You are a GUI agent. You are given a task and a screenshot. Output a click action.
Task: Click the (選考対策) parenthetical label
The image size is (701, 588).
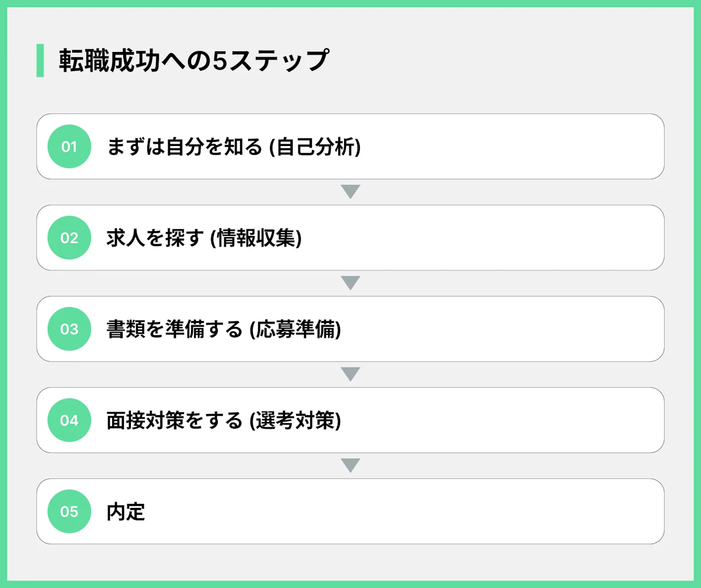[295, 420]
